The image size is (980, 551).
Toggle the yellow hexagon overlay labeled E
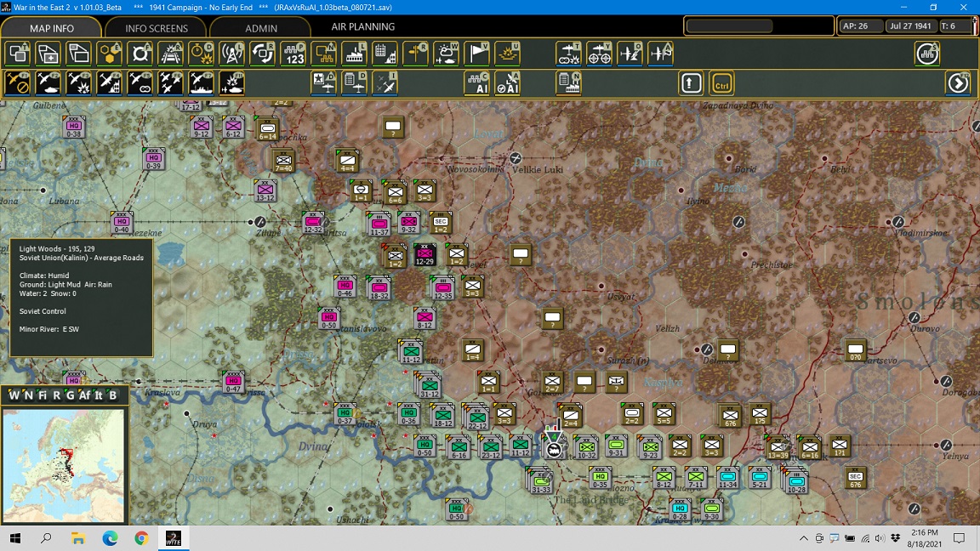110,54
